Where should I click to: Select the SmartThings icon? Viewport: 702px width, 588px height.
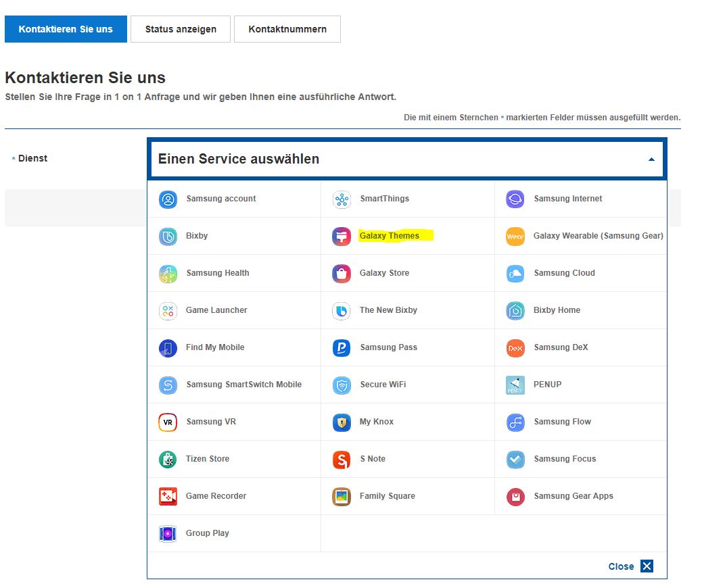[x=342, y=199]
